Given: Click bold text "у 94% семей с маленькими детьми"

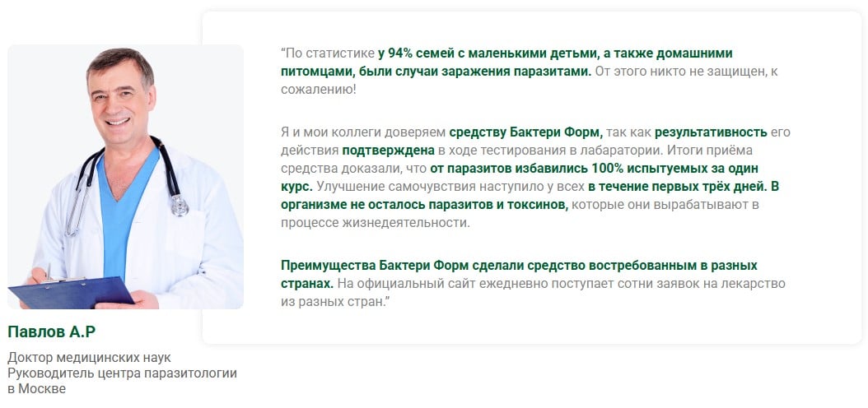Looking at the screenshot, I should pos(488,53).
